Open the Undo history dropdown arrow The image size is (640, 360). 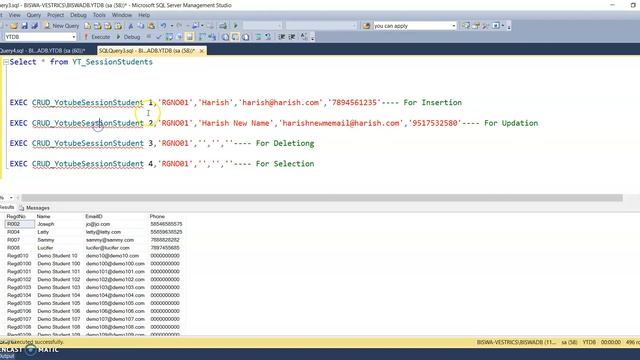coord(171,26)
